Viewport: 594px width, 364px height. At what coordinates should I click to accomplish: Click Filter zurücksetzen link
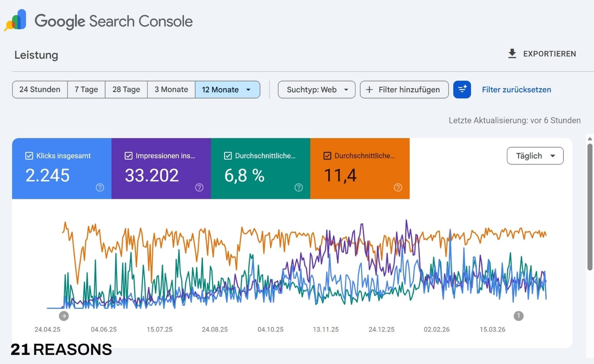[x=516, y=89]
